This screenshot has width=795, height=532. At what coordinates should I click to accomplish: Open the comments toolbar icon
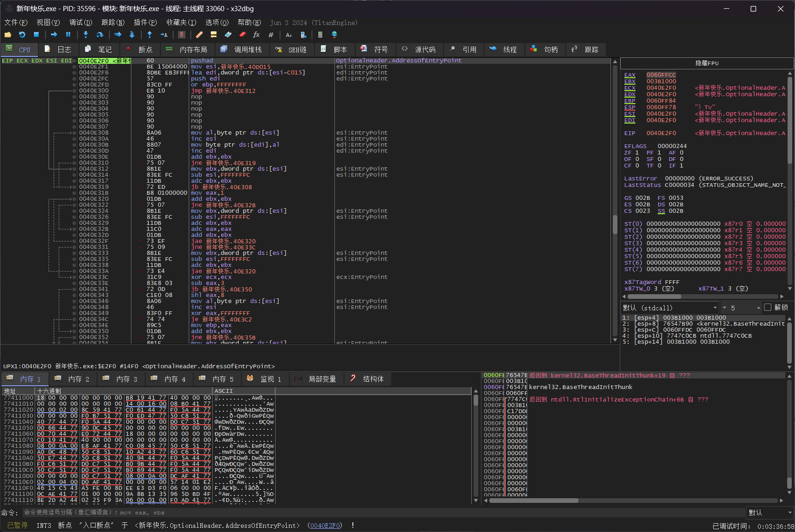click(x=214, y=35)
